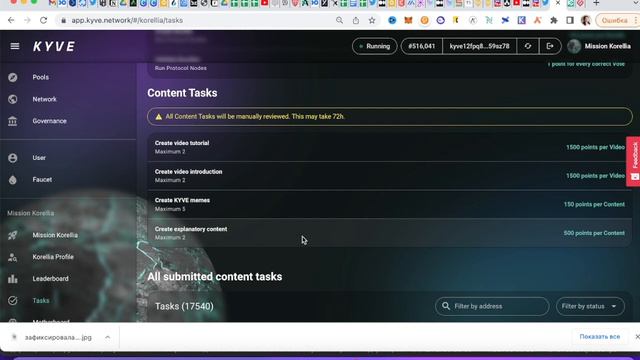This screenshot has width=640, height=360.
Task: Click the Tasks checkmark icon
Action: pyautogui.click(x=13, y=300)
